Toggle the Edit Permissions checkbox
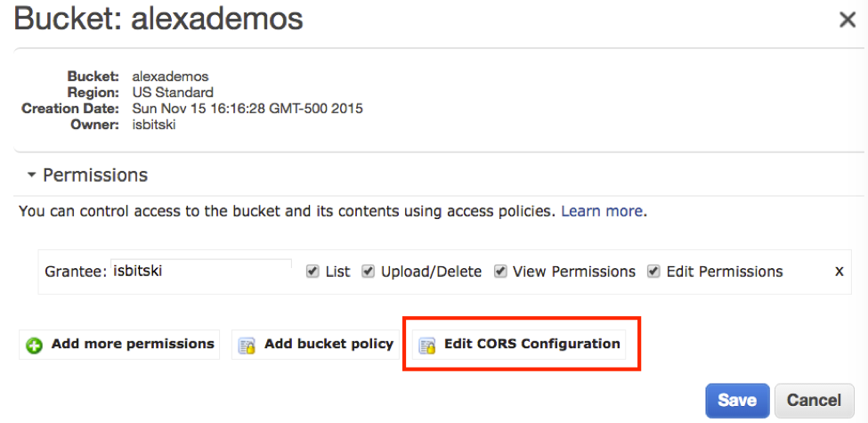The image size is (868, 423). [x=653, y=272]
